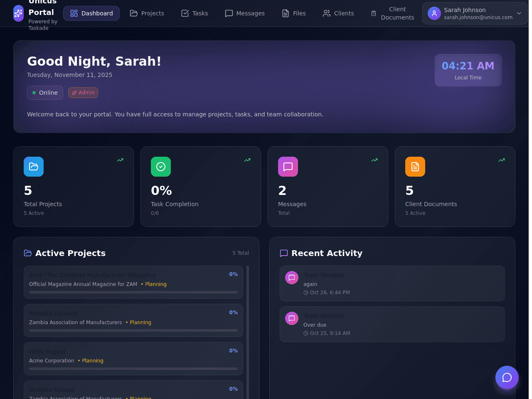Navigate to the Files tab
The width and height of the screenshot is (532, 399).
294,13
